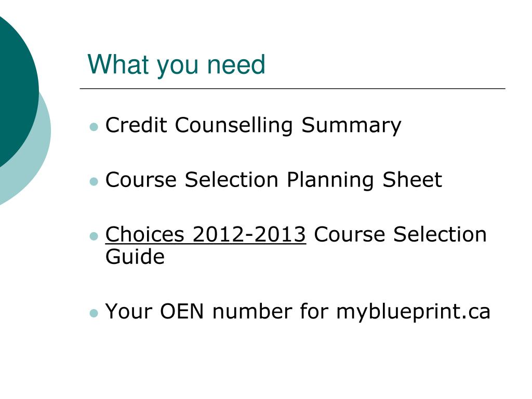532x399 pixels.
Task: Click the 'Your OEN number' phrase
Action: [x=199, y=311]
